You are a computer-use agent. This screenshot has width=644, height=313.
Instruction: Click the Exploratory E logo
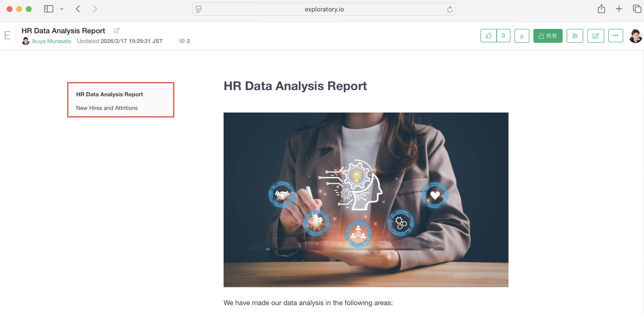(x=7, y=35)
